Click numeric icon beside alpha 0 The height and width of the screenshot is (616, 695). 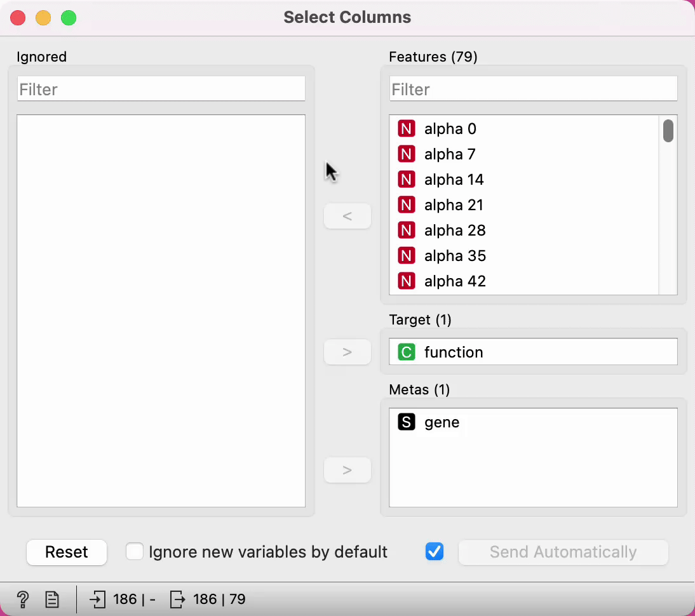(406, 129)
